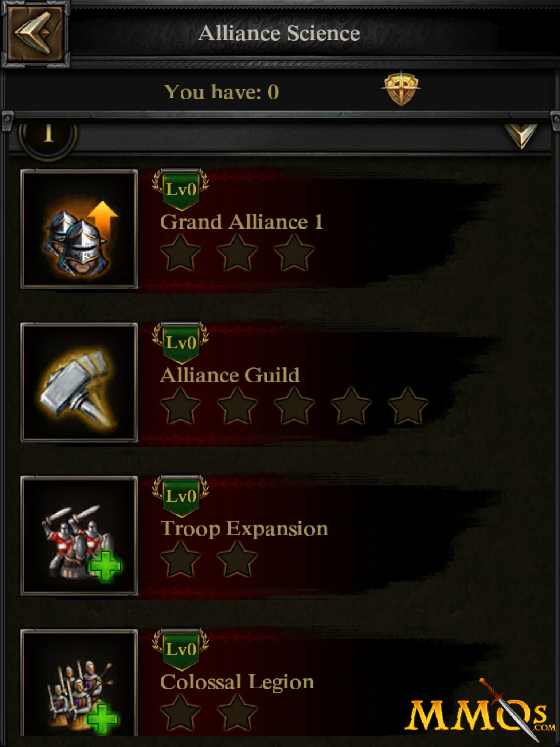Open the Alliance Guild hammer icon
The width and height of the screenshot is (560, 747).
coord(79,382)
